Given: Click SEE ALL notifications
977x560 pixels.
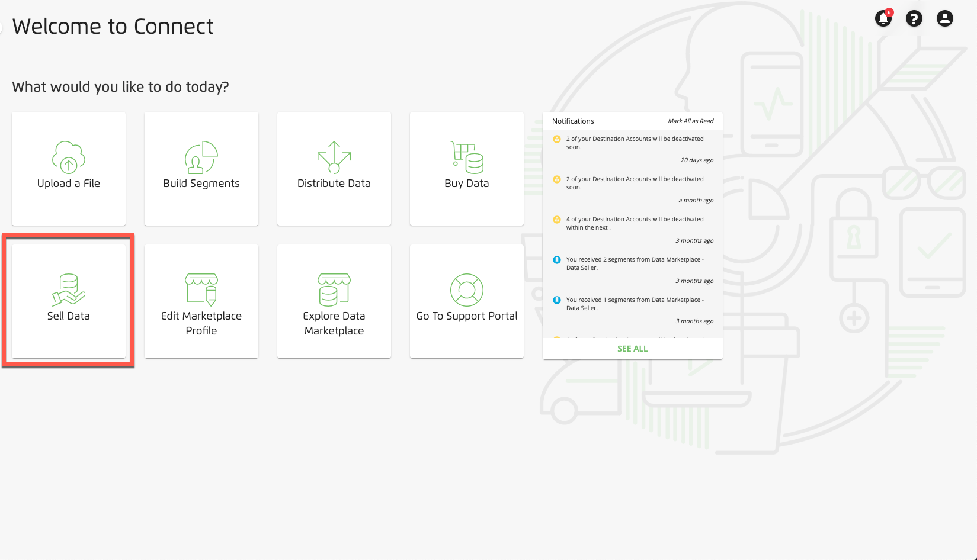Looking at the screenshot, I should (633, 349).
